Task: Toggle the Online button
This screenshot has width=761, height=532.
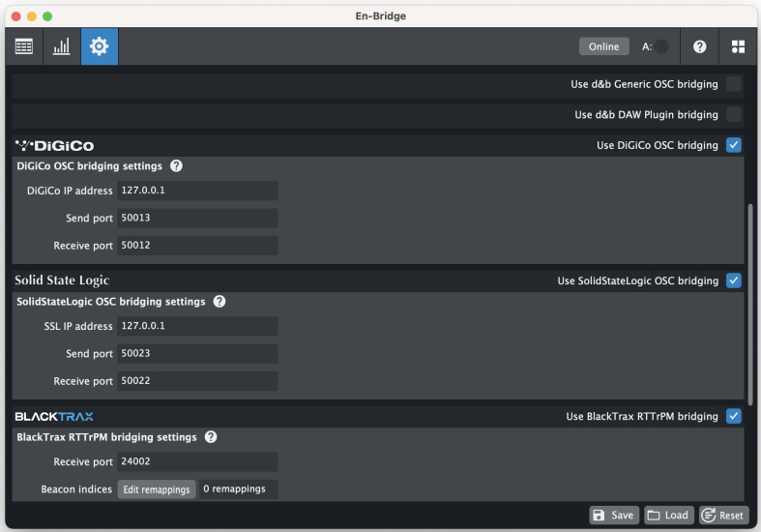Action: pos(603,46)
